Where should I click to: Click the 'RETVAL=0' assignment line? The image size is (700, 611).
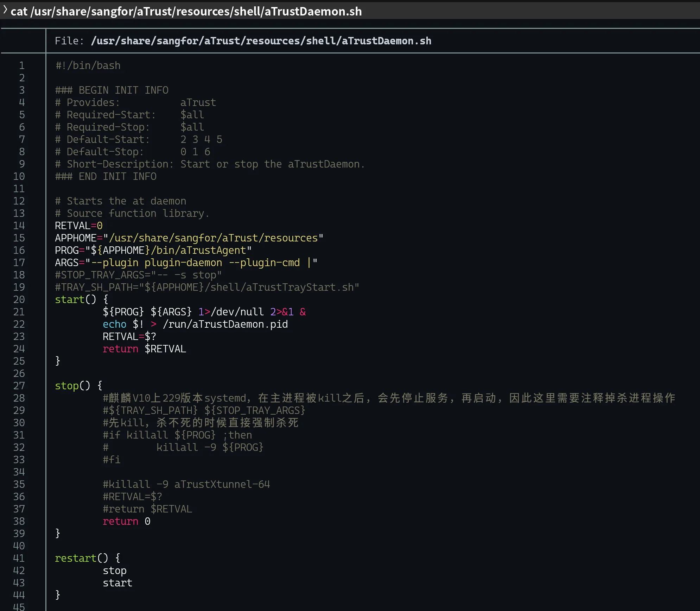click(79, 226)
